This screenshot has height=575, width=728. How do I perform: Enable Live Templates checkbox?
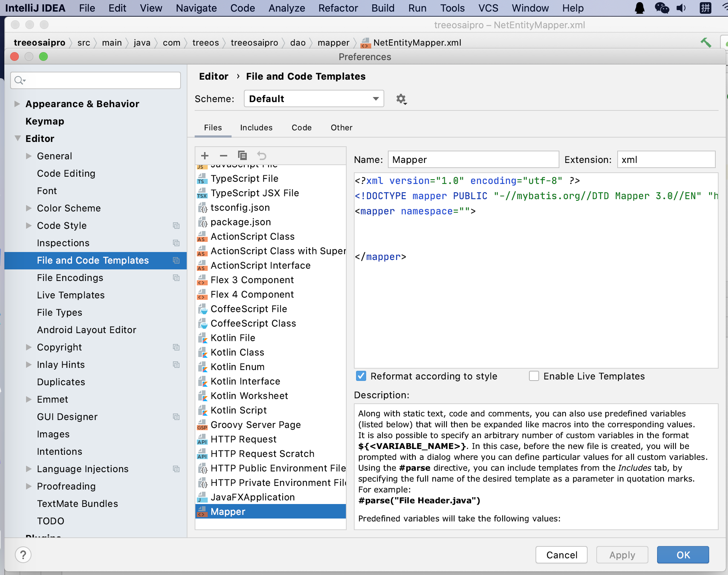pos(534,376)
